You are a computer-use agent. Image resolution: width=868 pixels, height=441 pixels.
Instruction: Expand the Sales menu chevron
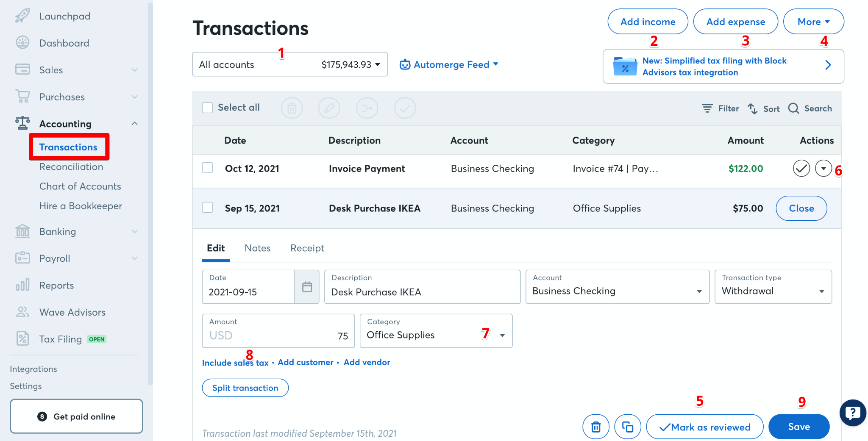pos(134,70)
